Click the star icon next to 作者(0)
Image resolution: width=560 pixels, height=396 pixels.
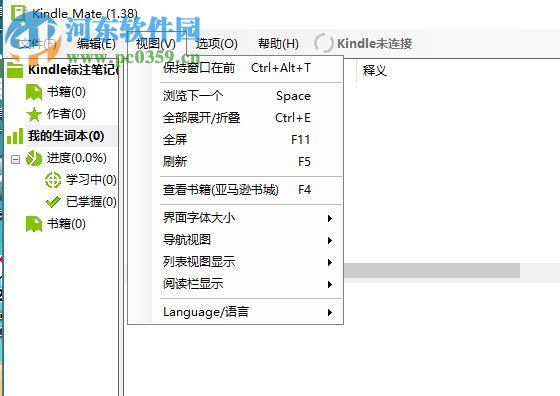[x=34, y=114]
